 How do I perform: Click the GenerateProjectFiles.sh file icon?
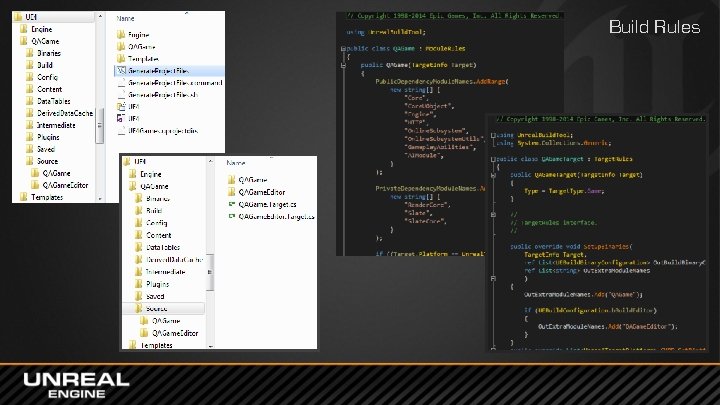coord(121,95)
